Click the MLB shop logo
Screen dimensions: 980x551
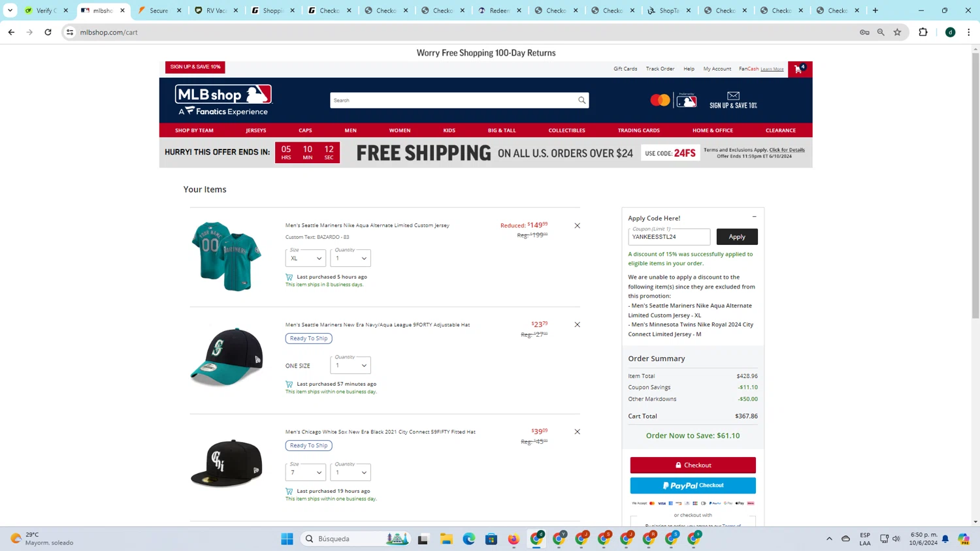coord(223,101)
